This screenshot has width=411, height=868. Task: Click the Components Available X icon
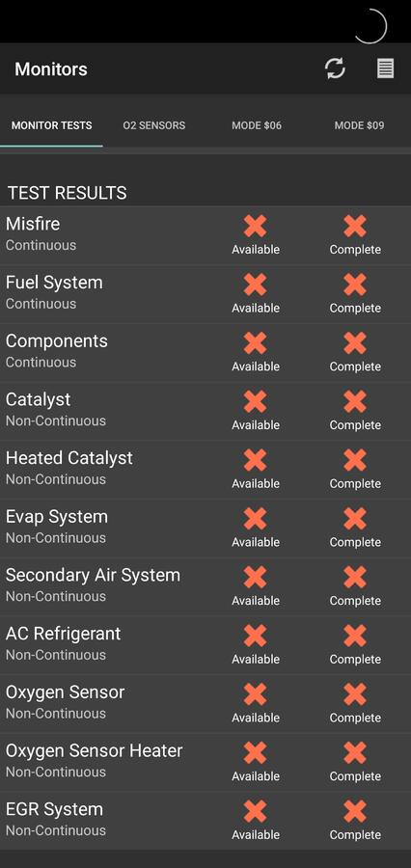(256, 343)
